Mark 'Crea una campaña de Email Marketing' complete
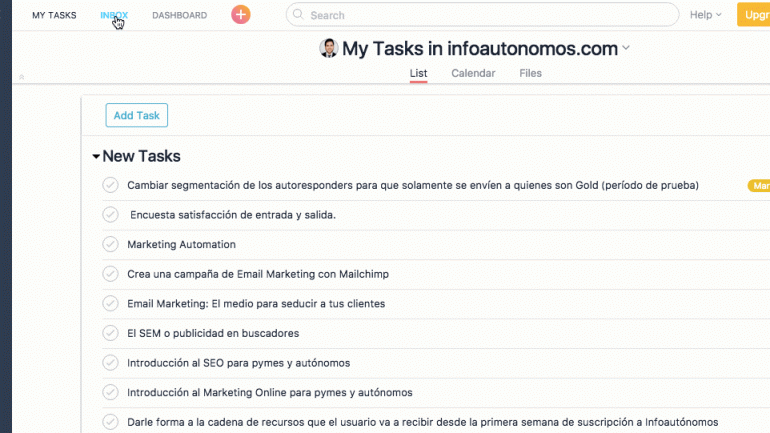This screenshot has width=770, height=433. tap(110, 274)
